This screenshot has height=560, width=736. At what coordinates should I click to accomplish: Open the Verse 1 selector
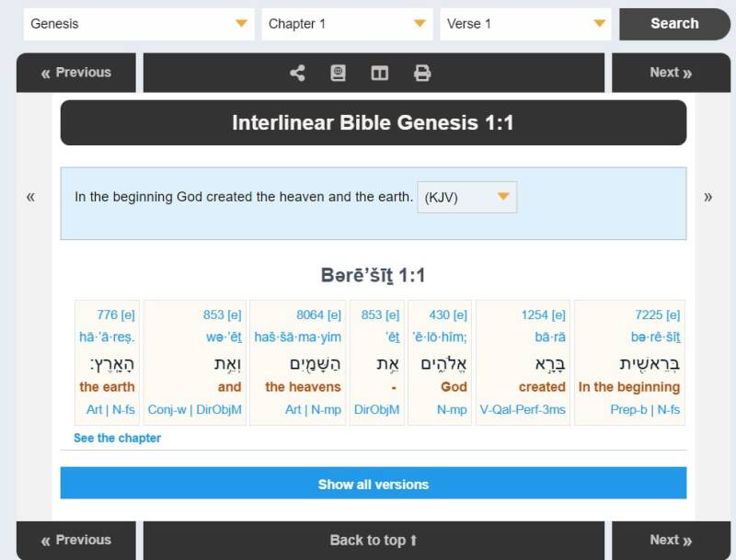525,24
